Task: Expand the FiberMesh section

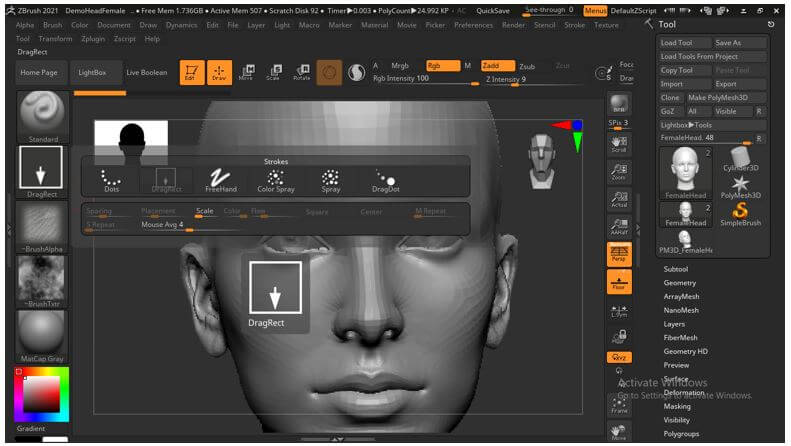Action: (681, 337)
